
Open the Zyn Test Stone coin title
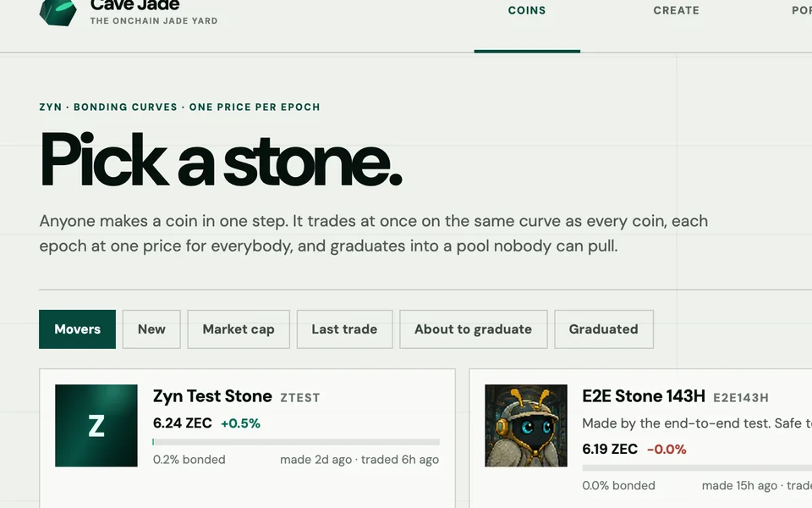click(x=212, y=396)
